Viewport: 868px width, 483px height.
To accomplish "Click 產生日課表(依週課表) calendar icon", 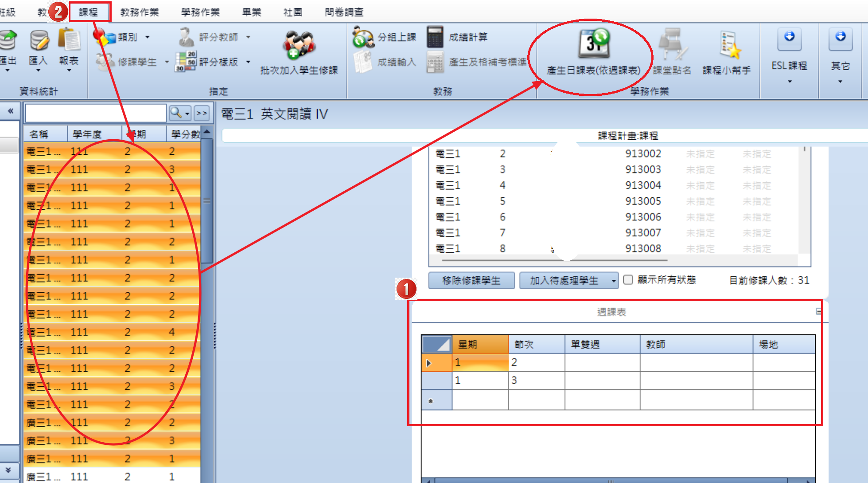I will [594, 43].
